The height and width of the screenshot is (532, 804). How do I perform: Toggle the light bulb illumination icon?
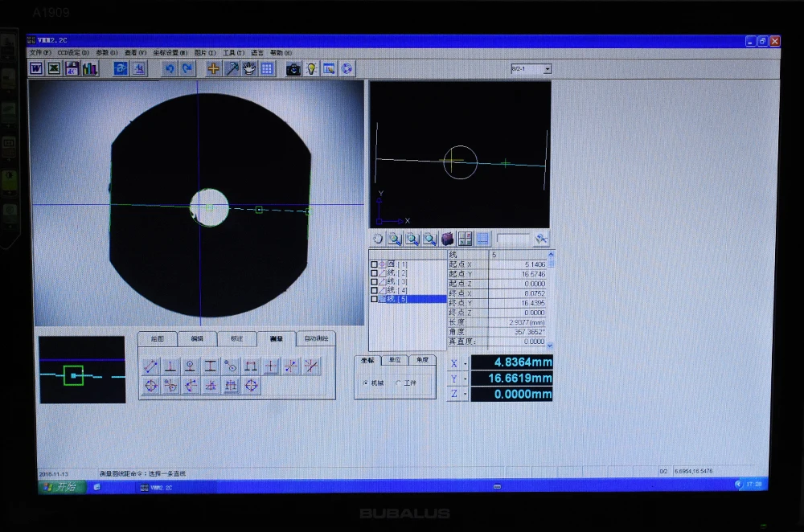pyautogui.click(x=311, y=68)
